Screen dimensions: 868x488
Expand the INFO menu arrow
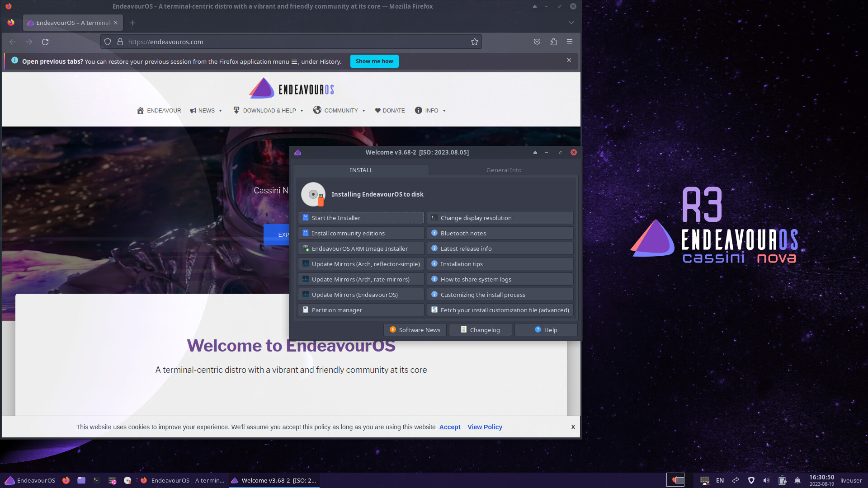point(444,111)
